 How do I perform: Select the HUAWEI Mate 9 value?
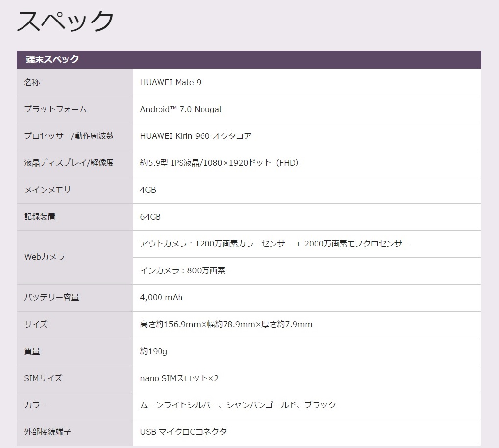coord(171,82)
